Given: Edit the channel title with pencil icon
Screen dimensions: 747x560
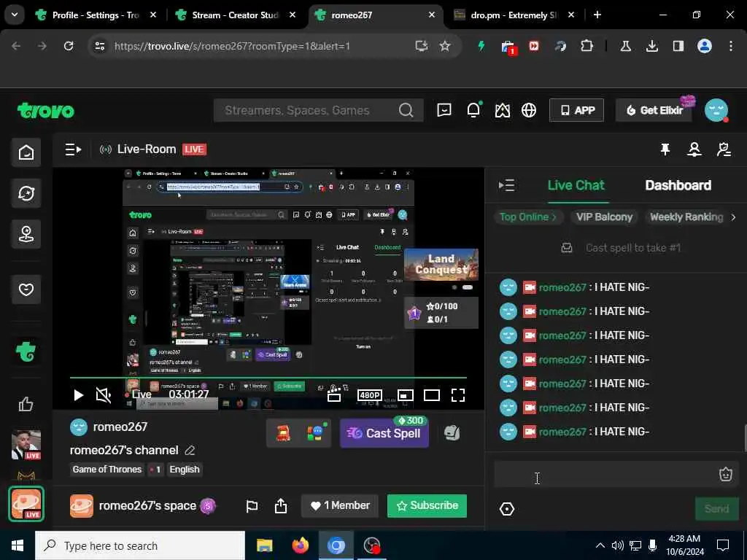Looking at the screenshot, I should (x=190, y=451).
